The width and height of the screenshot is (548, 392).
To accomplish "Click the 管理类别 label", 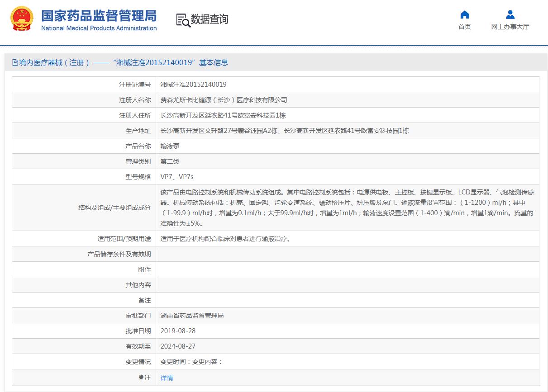I will (138, 161).
